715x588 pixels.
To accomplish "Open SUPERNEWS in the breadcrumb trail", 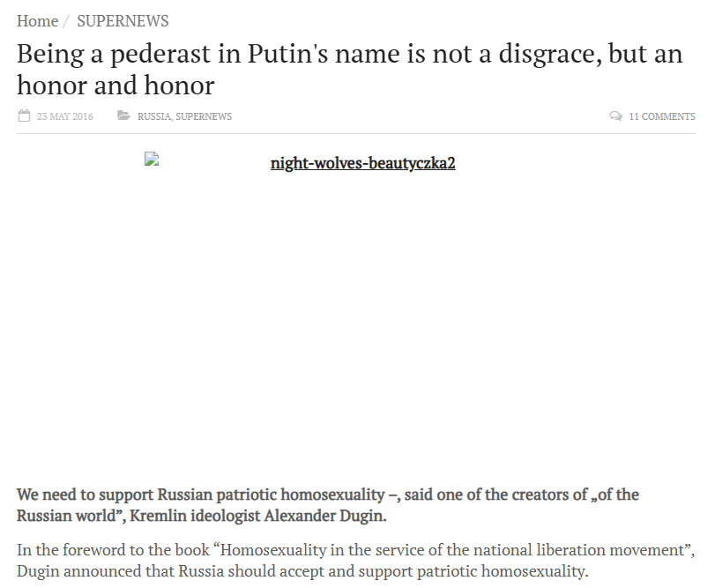I will coord(123,21).
